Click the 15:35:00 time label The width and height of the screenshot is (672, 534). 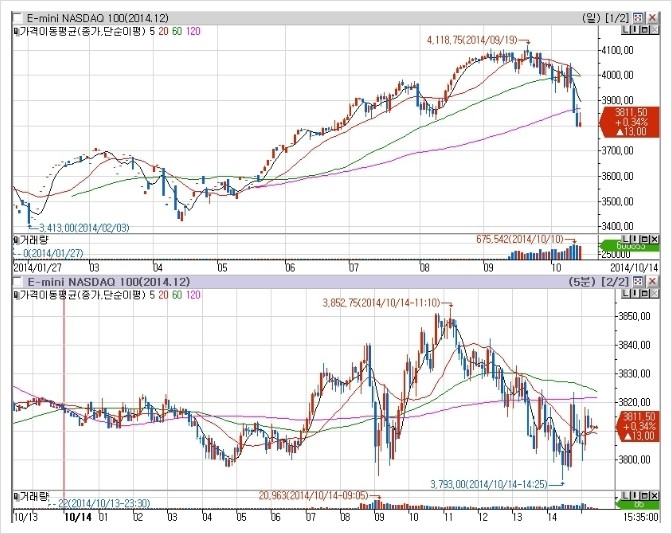(639, 517)
